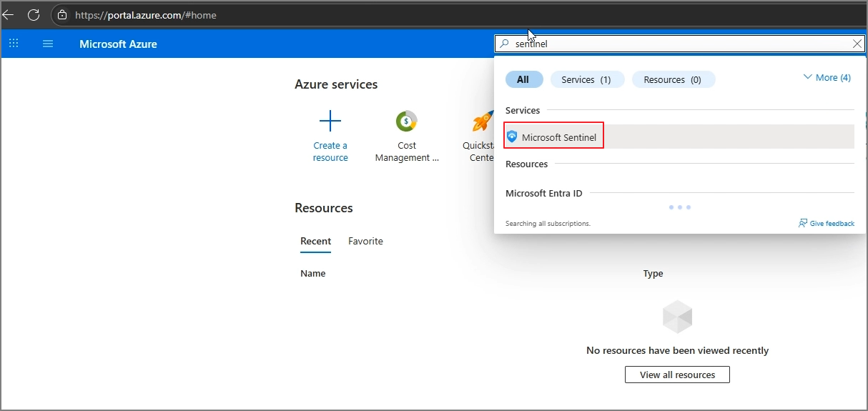Viewport: 868px width, 411px height.
Task: Click the Resources heading on the home page
Action: point(324,208)
